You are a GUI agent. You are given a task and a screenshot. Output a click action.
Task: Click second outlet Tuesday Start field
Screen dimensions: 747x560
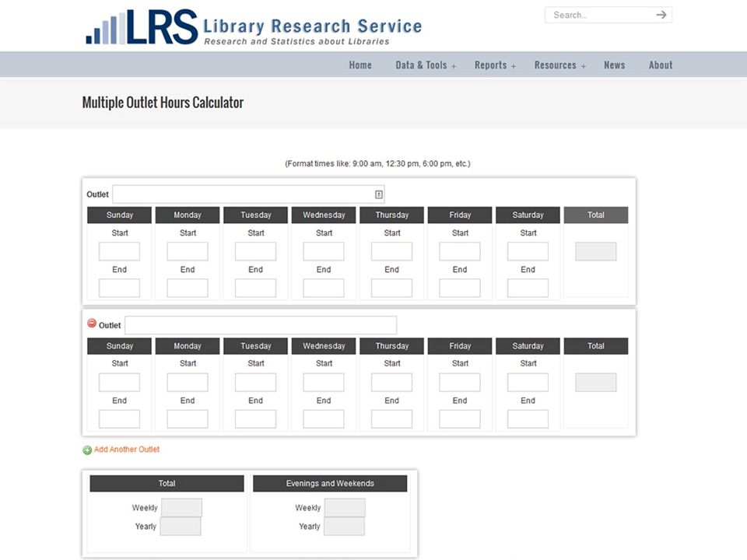(x=255, y=383)
